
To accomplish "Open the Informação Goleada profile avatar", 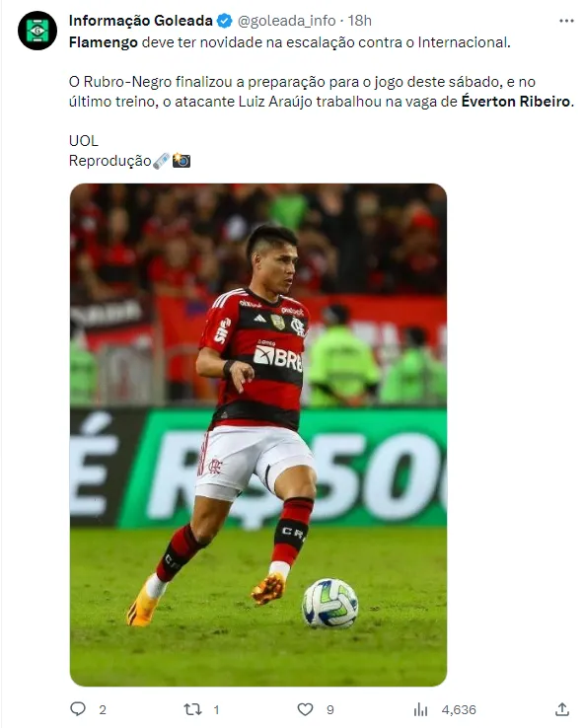I will click(x=37, y=31).
